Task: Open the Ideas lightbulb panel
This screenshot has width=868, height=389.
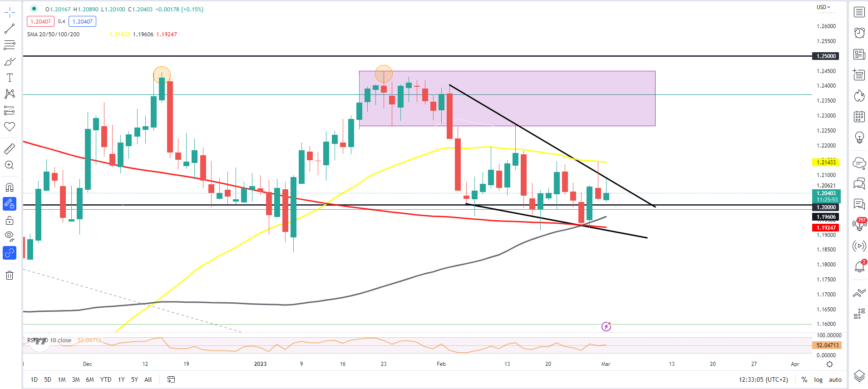Action: (x=859, y=138)
